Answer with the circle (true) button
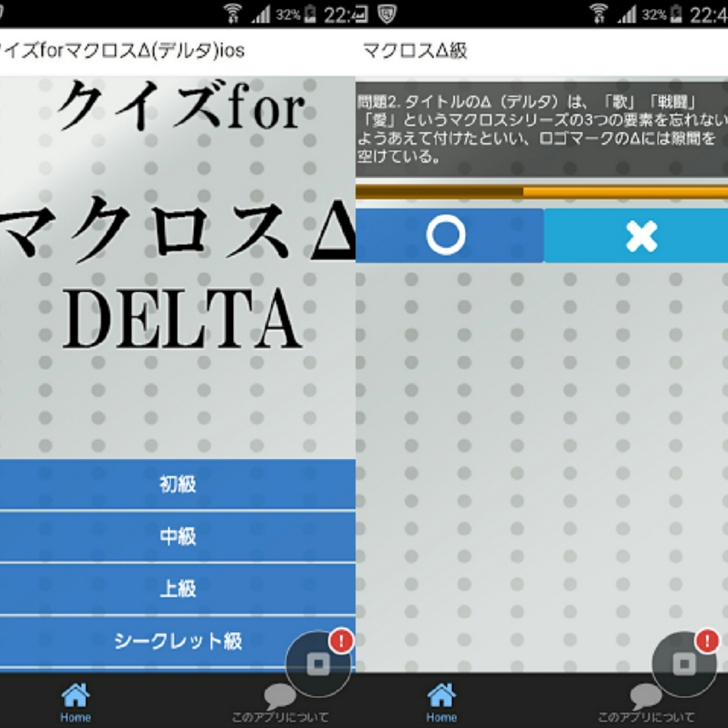The width and height of the screenshot is (728, 728). (449, 235)
